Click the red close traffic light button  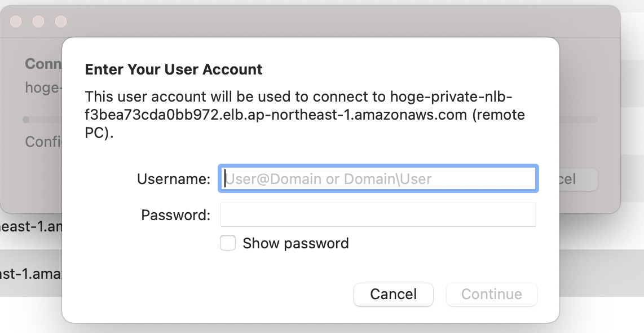(x=17, y=21)
